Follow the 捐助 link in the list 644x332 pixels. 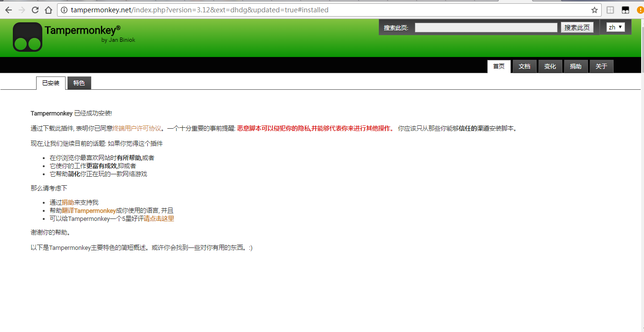click(68, 203)
